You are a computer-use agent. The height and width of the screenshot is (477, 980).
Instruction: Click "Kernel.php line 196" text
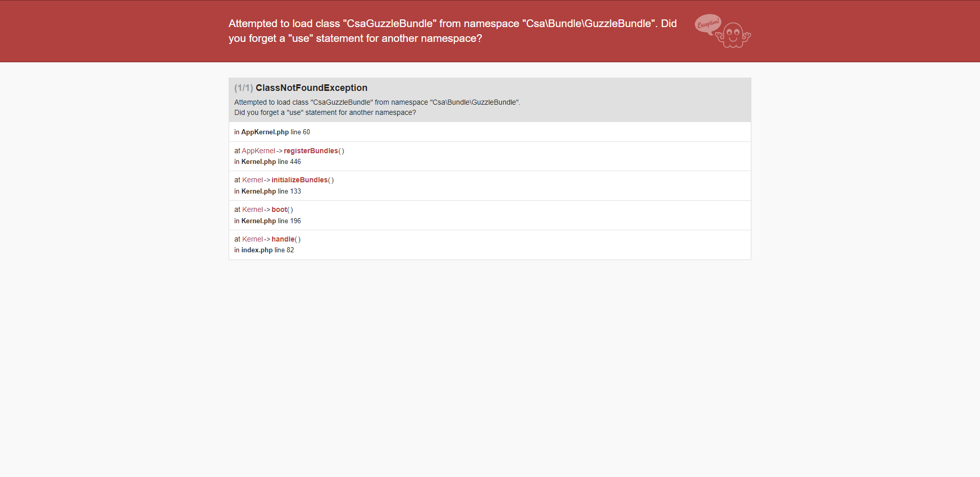(x=271, y=221)
